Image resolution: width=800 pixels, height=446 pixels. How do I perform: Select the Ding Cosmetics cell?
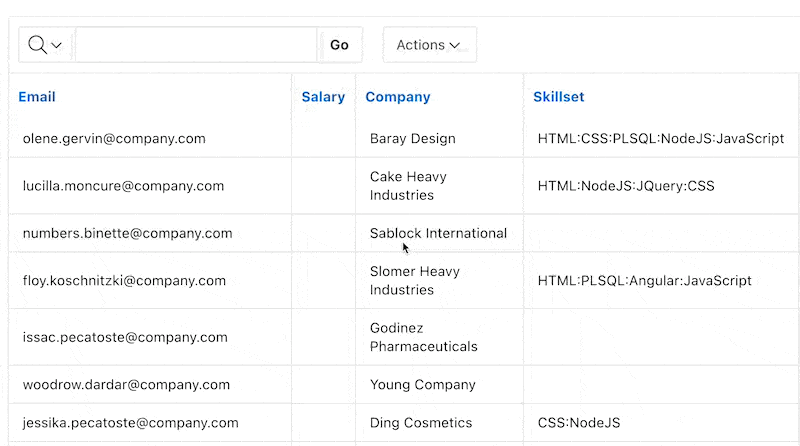click(x=421, y=423)
